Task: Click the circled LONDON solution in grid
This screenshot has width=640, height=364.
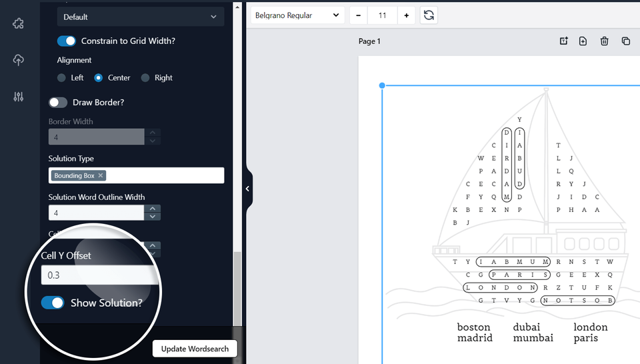Action: [x=500, y=288]
